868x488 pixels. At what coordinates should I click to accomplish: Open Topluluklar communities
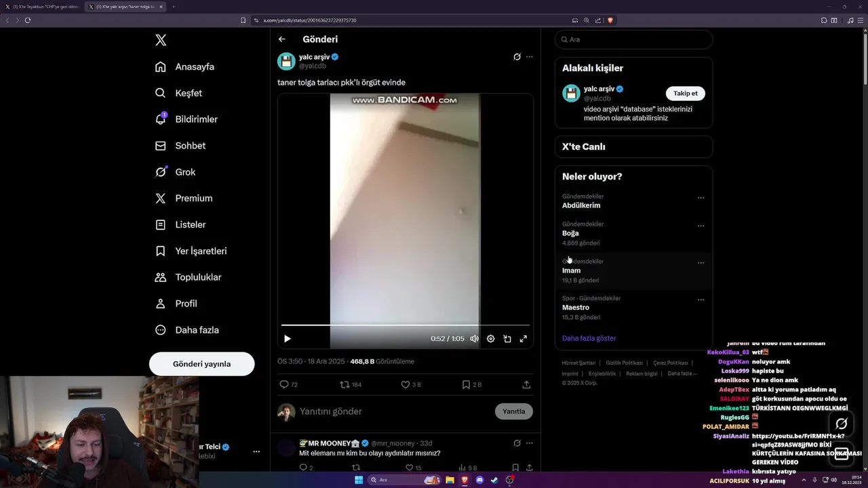tap(188, 277)
